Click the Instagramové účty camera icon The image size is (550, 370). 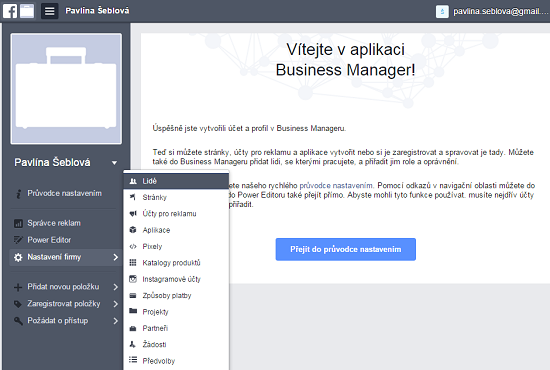(133, 279)
